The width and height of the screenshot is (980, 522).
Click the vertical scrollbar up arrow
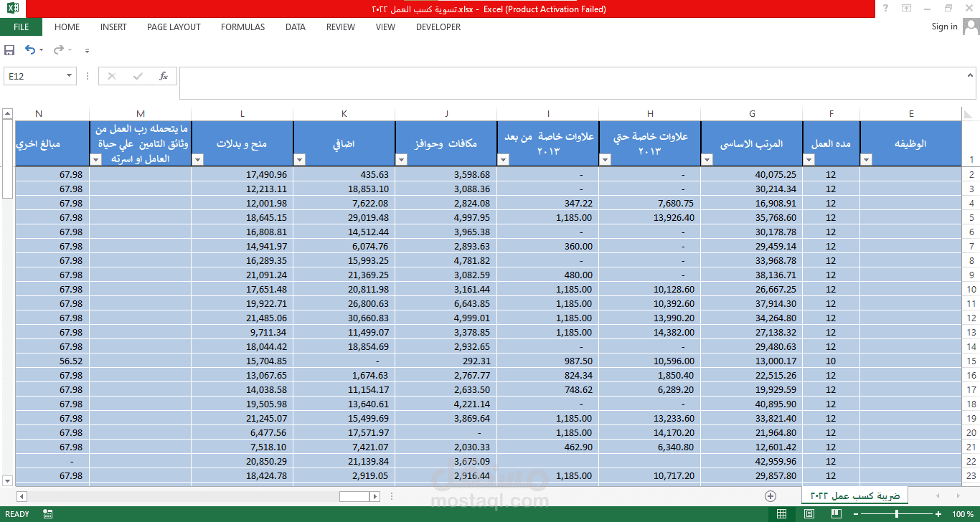[7, 113]
